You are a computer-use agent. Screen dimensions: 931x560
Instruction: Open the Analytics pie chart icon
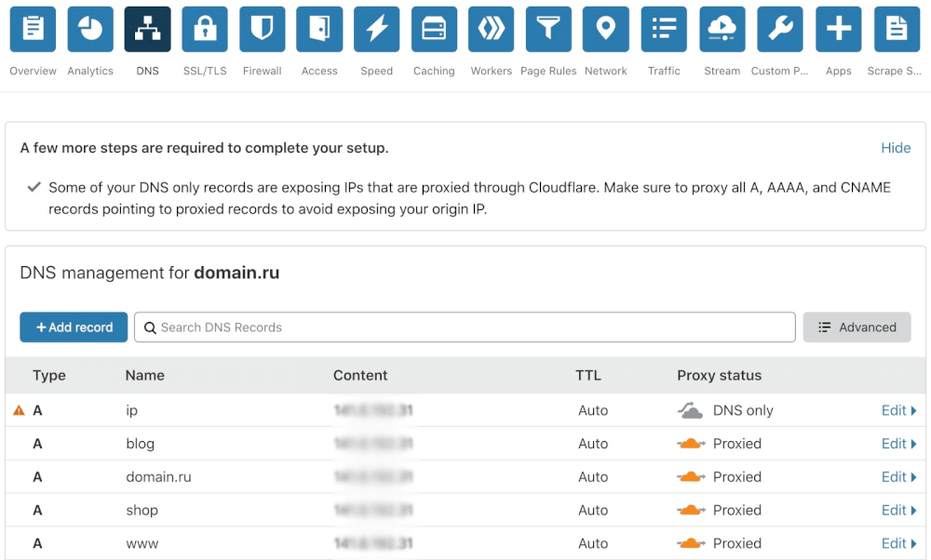click(90, 30)
